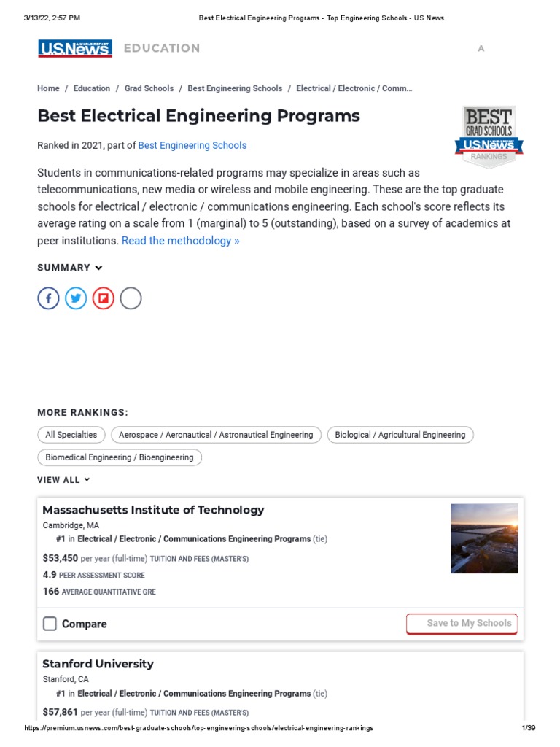Click the account icon in header
The image size is (560, 747).
coord(481,49)
